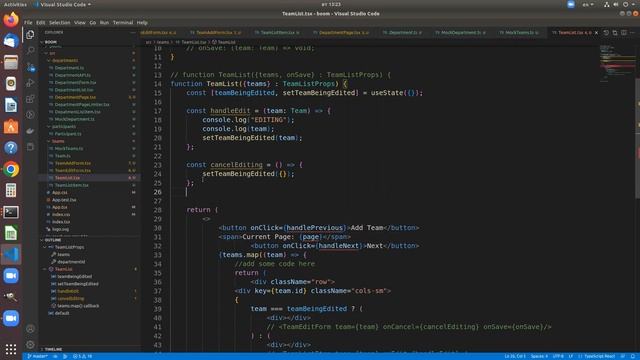Launch Google Chrome from the Ubuntu dock
This screenshot has height=360, width=640.
(11, 169)
